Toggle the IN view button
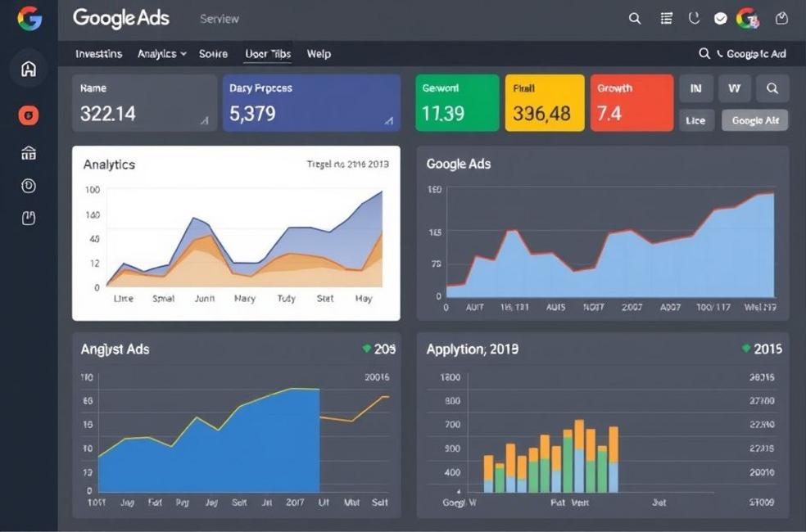 point(696,88)
